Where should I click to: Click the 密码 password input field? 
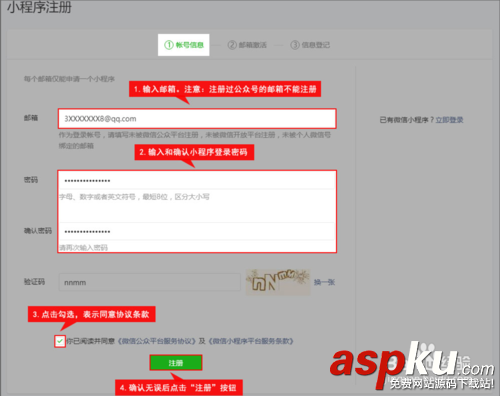point(197,181)
